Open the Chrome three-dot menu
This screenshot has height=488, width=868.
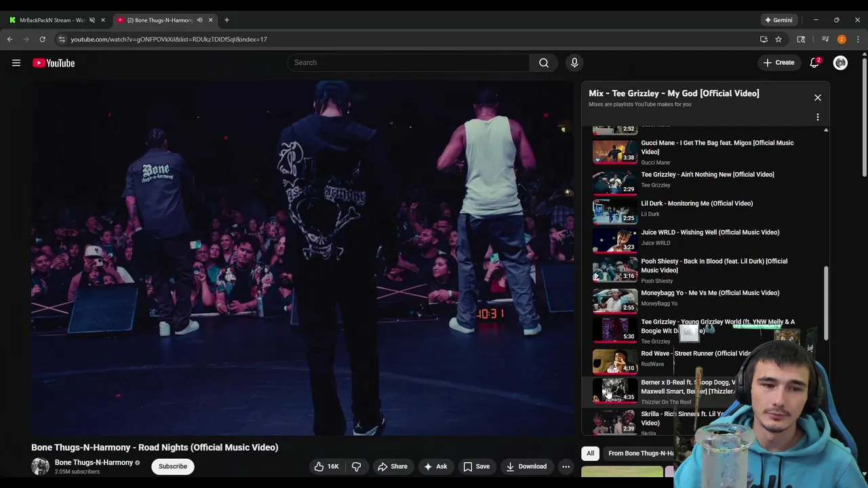point(858,39)
